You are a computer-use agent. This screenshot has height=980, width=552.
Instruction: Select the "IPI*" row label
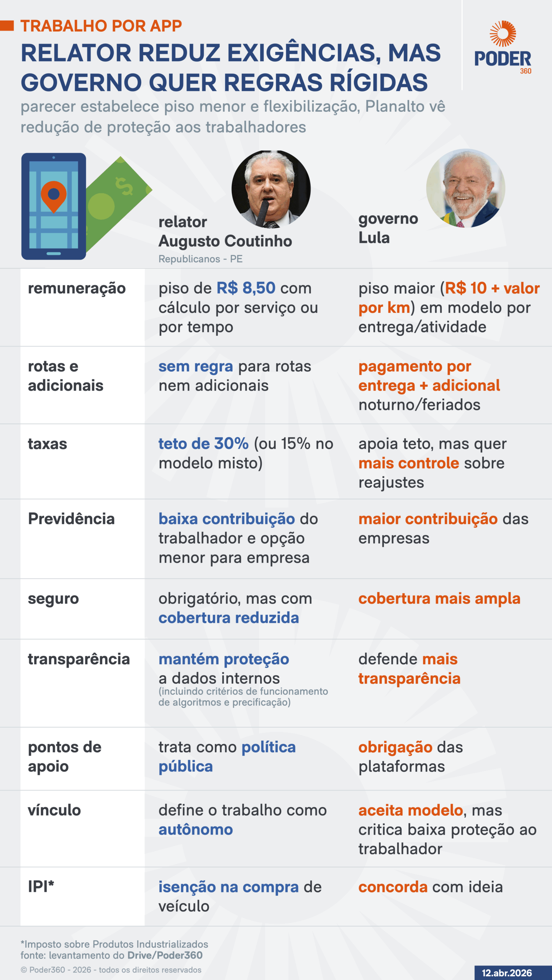tap(41, 886)
